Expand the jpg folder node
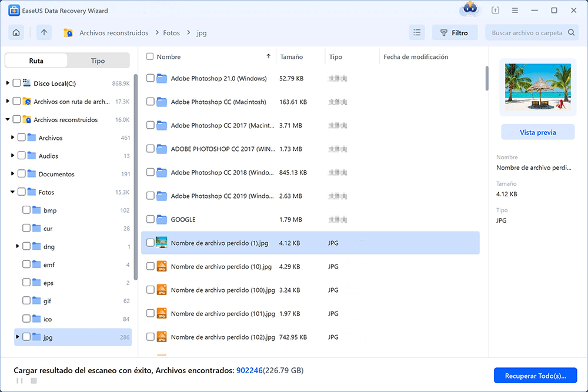 [17, 337]
